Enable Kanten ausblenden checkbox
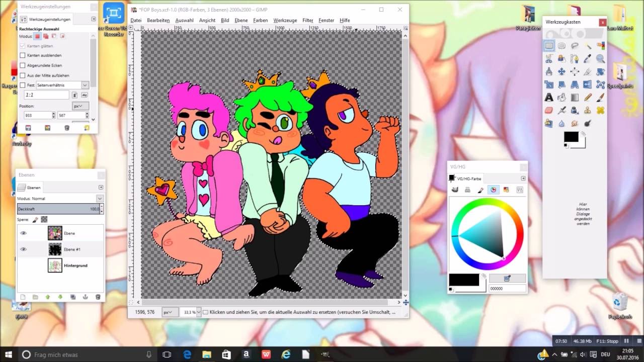The image size is (644, 362). coord(23,55)
